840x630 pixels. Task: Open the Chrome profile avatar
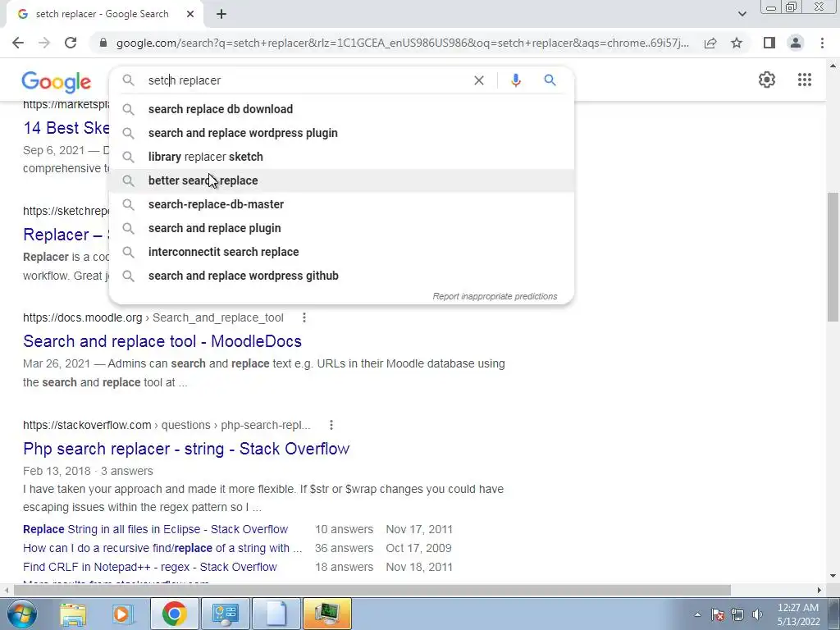(x=796, y=43)
